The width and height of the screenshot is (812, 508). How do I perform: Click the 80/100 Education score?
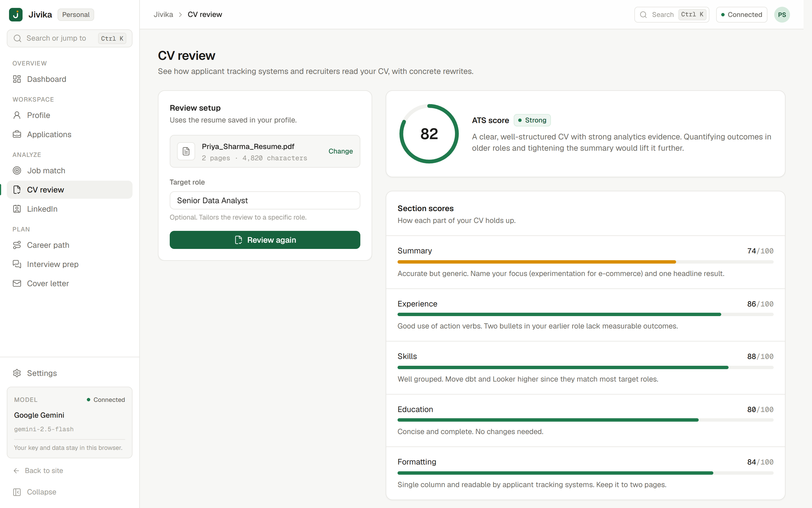760,409
